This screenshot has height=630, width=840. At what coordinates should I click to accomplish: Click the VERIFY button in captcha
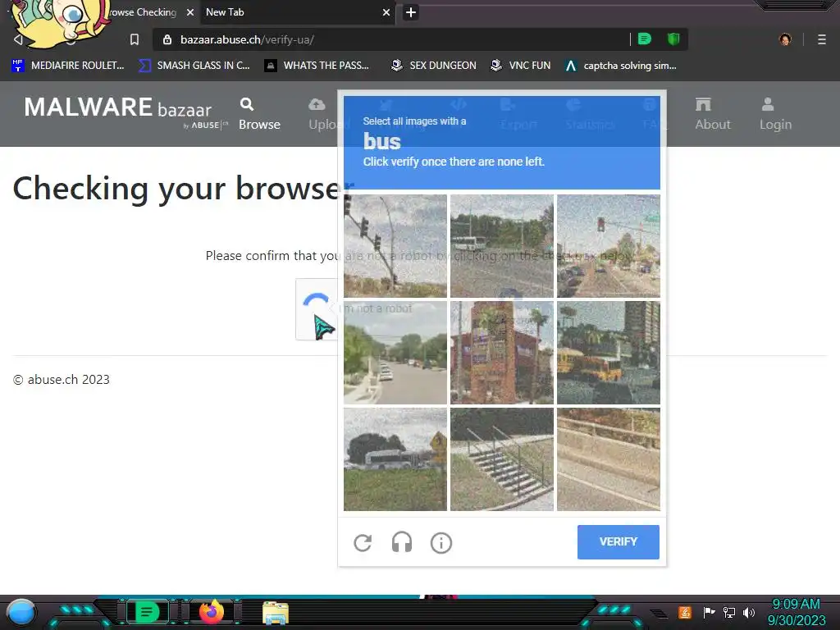click(x=619, y=541)
